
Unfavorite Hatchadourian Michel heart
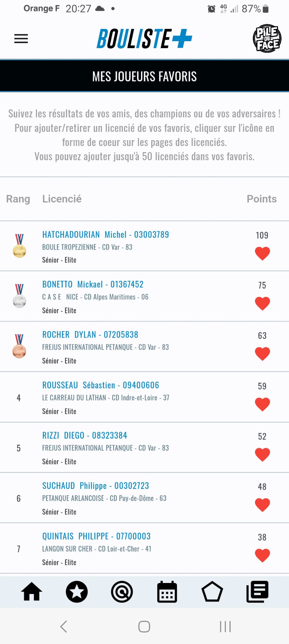click(262, 253)
